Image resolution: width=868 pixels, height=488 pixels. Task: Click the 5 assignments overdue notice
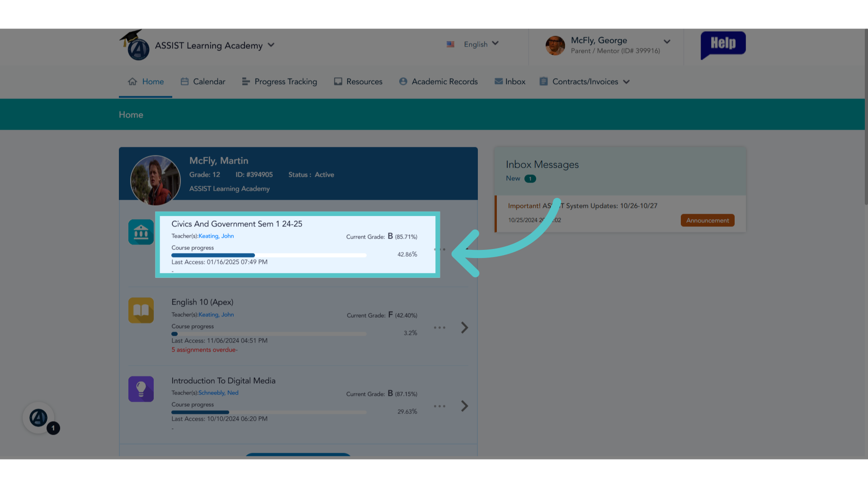204,350
